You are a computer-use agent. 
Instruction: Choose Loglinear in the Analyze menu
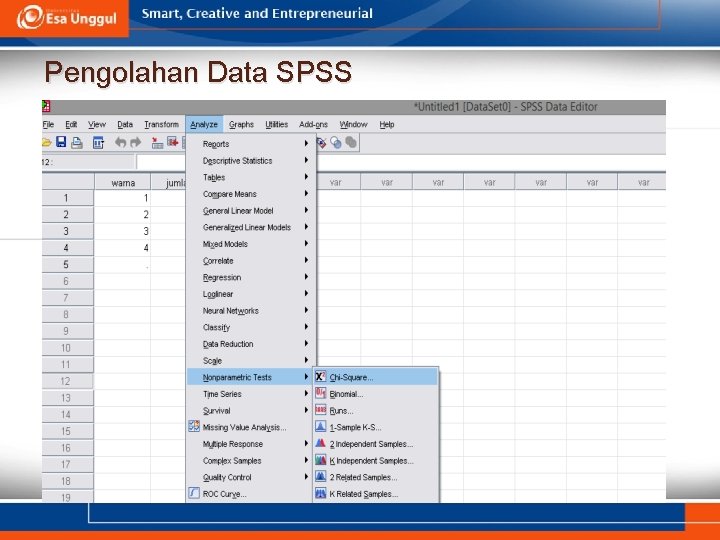point(250,294)
